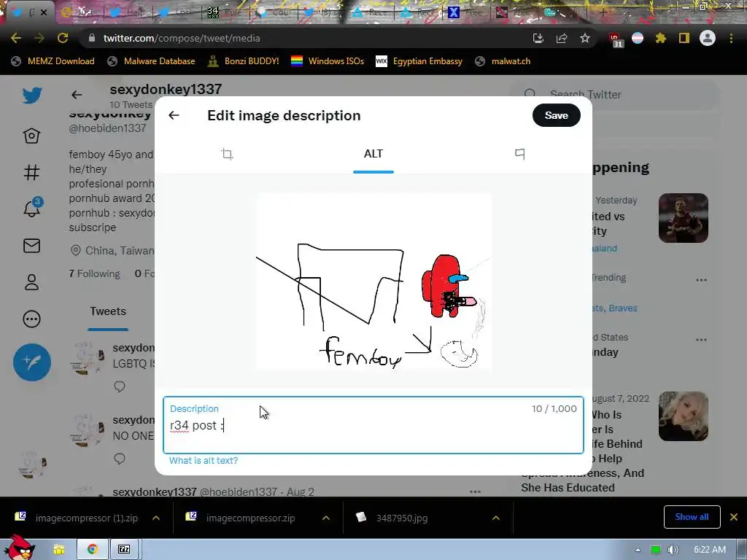Click the Save button in image description dialog
The width and height of the screenshot is (747, 560).
click(556, 115)
